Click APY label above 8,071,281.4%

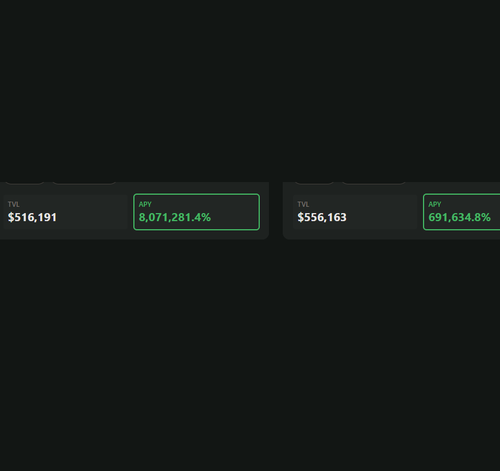(145, 204)
